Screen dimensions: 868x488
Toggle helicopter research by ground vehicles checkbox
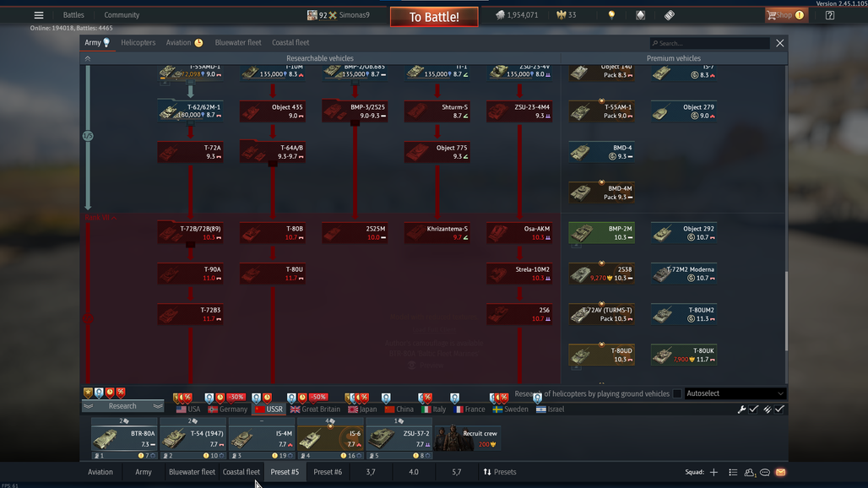click(677, 394)
